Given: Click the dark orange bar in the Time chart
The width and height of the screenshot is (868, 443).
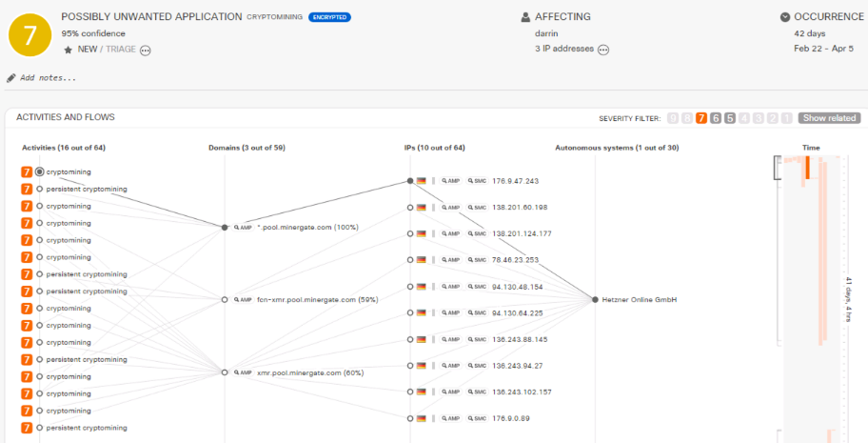Looking at the screenshot, I should (x=807, y=167).
